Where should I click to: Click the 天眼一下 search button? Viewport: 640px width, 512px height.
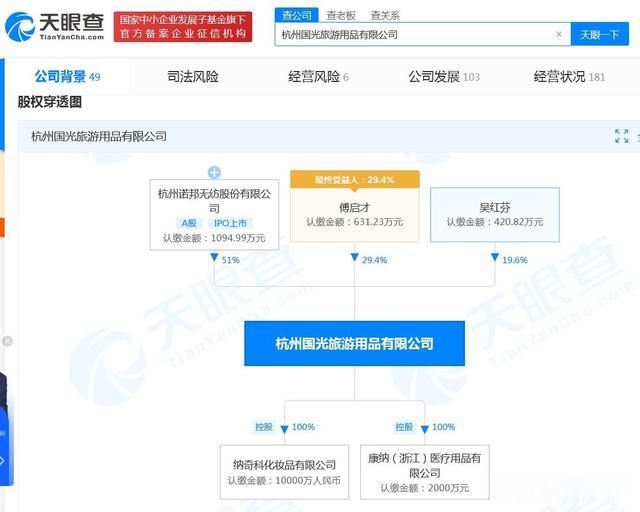tap(600, 34)
